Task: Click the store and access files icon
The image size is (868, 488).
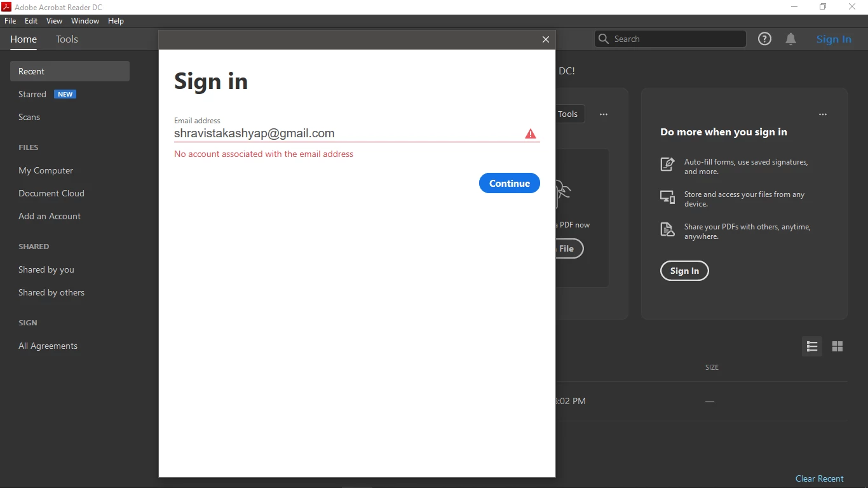Action: coord(667,197)
